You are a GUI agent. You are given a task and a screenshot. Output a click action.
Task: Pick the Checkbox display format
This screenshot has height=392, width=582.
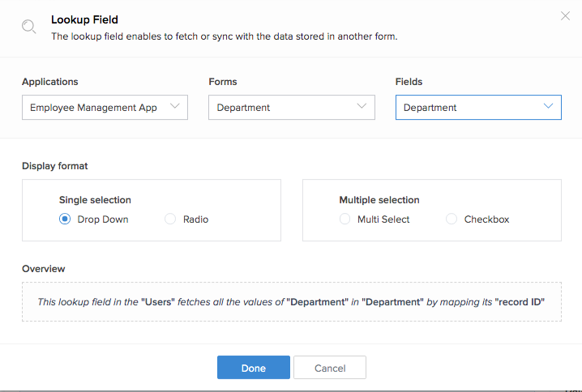tap(451, 219)
